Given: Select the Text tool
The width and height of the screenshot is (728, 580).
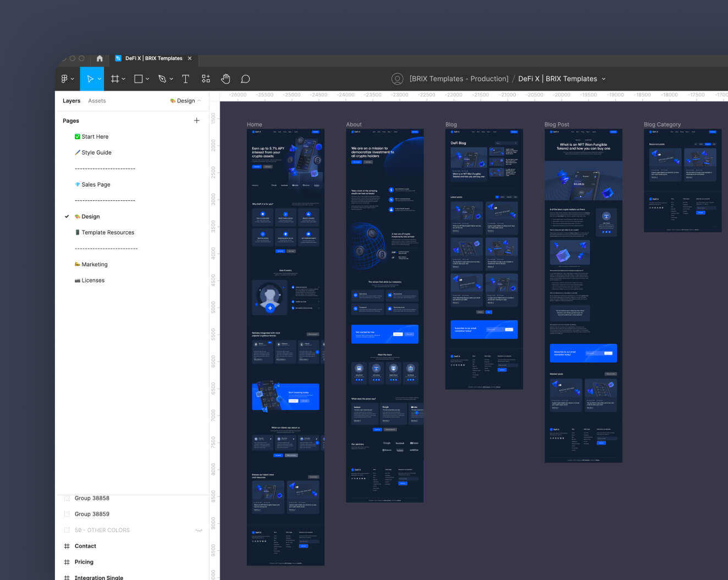Looking at the screenshot, I should coord(186,79).
